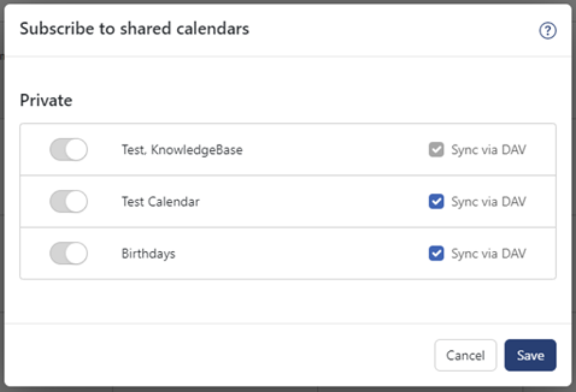Save the calendar subscription changes
The image size is (576, 392).
(x=530, y=355)
